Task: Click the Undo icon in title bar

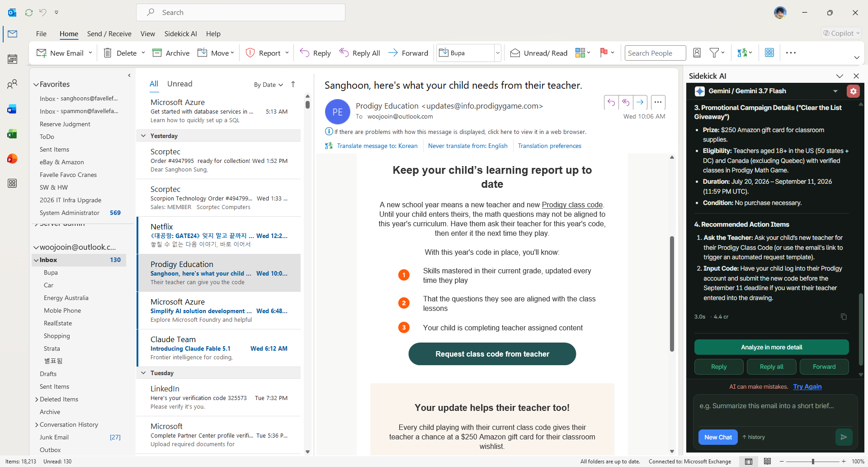Action: [43, 12]
